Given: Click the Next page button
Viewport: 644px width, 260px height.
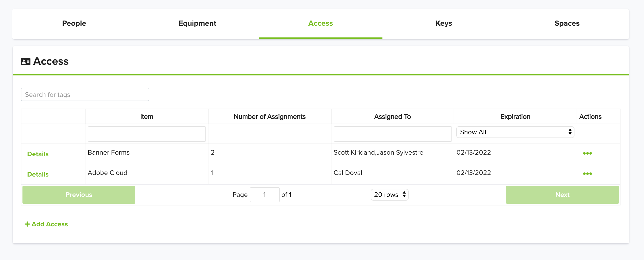Looking at the screenshot, I should [562, 195].
